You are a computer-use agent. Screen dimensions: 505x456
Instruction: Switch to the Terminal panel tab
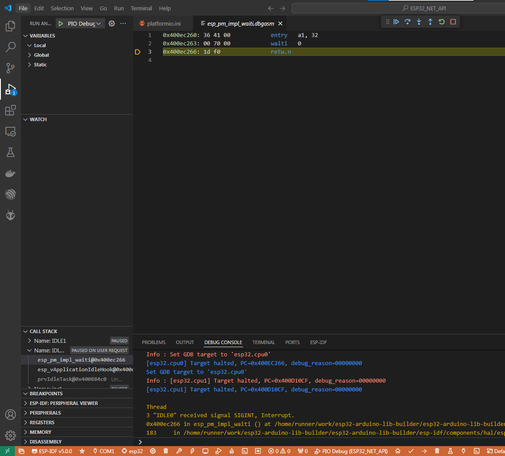pyautogui.click(x=263, y=342)
